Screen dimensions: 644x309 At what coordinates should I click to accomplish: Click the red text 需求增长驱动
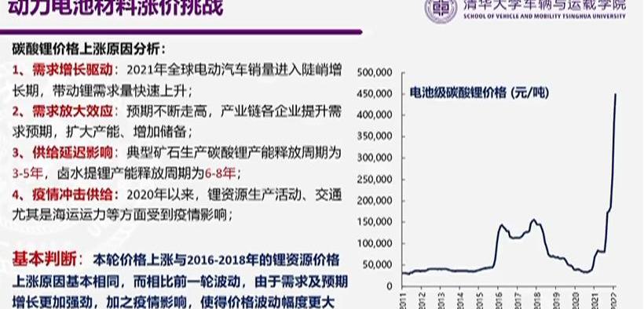point(72,70)
